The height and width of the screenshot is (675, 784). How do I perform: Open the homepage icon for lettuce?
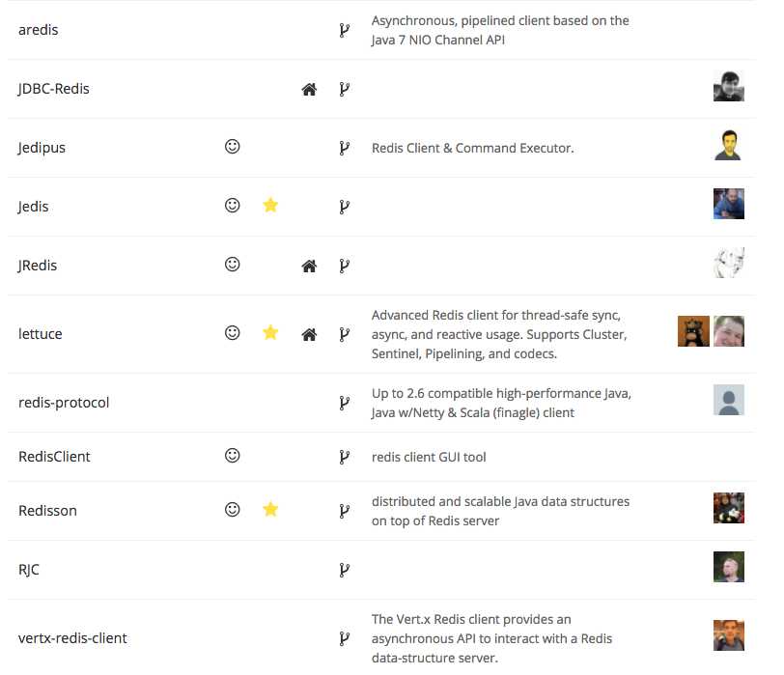click(309, 334)
